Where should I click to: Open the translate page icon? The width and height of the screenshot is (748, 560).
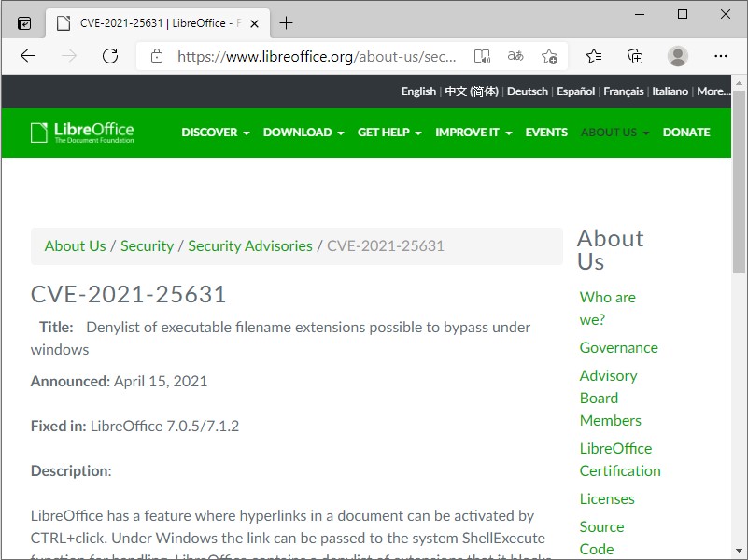[515, 56]
